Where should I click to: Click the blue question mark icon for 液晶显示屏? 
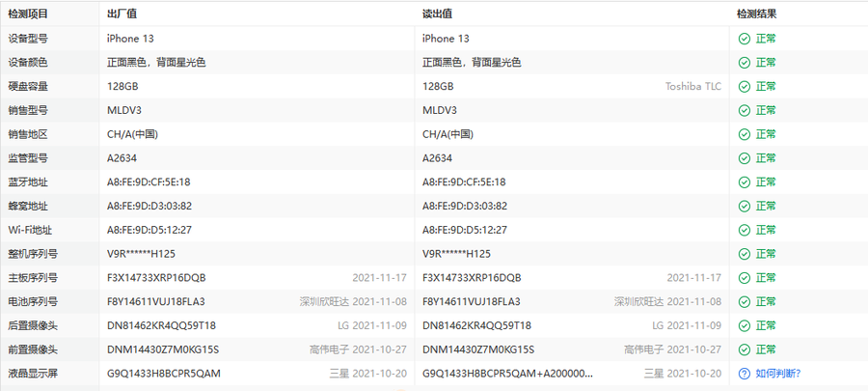744,374
